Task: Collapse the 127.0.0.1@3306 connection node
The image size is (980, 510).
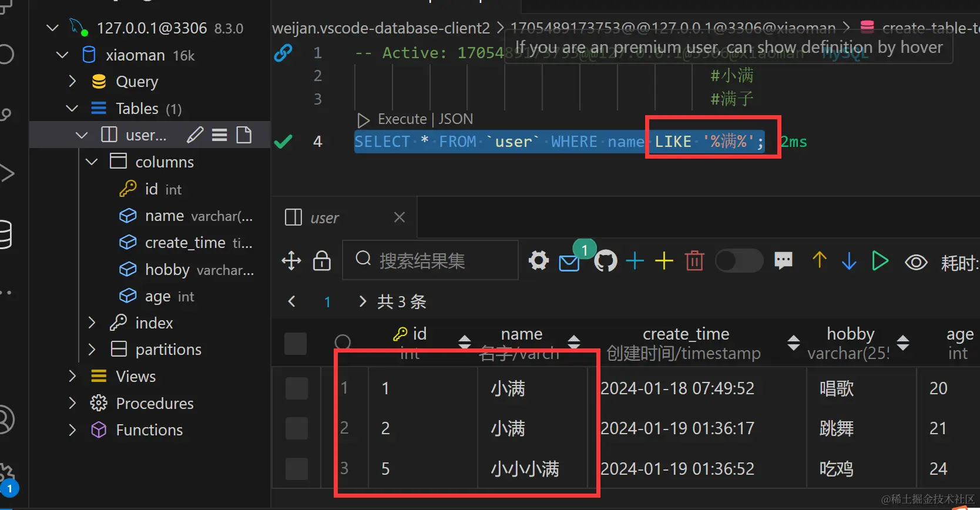Action: (x=52, y=28)
